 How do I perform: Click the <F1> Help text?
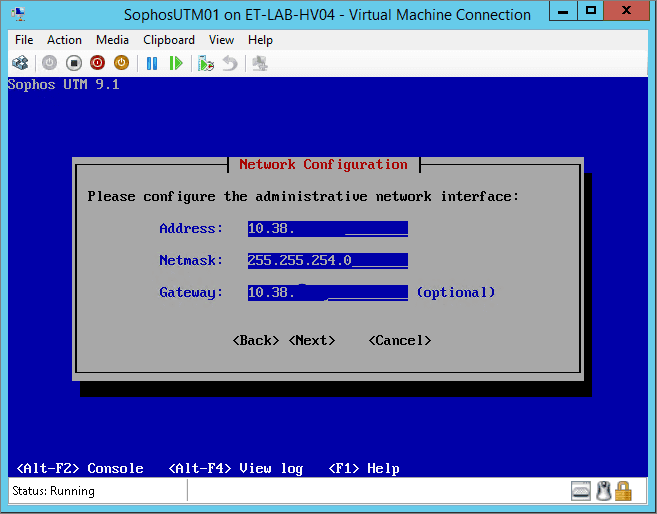pyautogui.click(x=364, y=468)
